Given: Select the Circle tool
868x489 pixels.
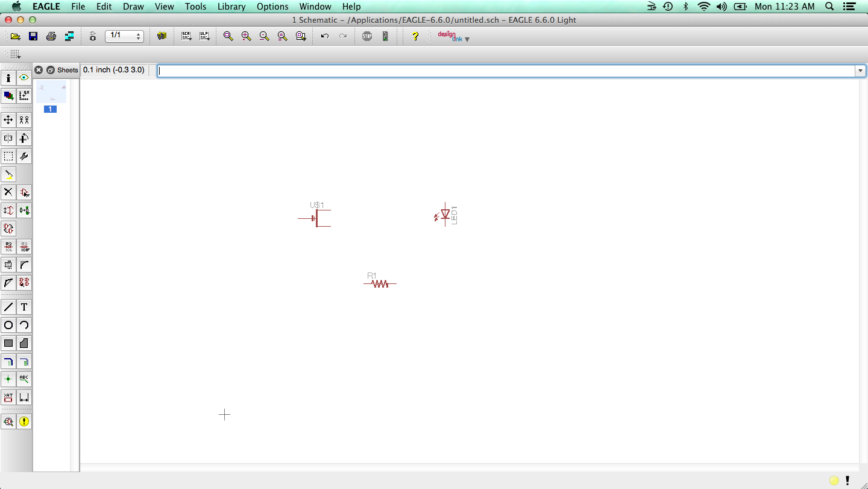Looking at the screenshot, I should coord(8,325).
